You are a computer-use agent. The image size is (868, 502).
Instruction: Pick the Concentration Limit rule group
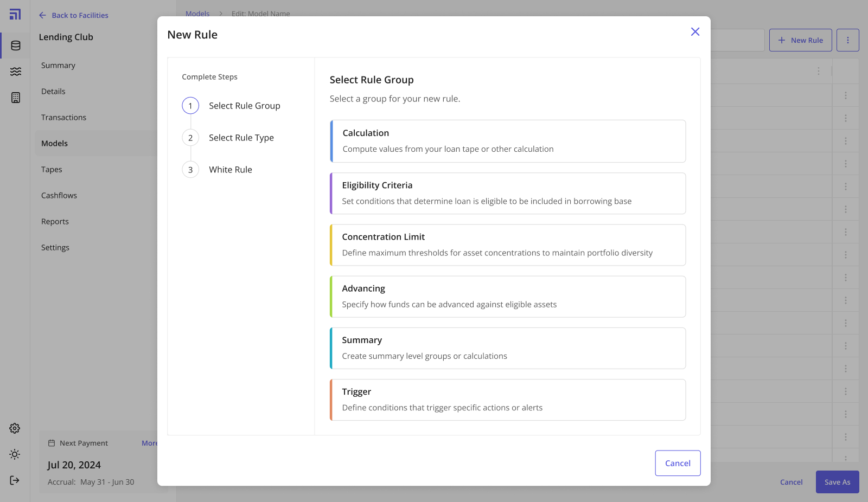click(508, 245)
